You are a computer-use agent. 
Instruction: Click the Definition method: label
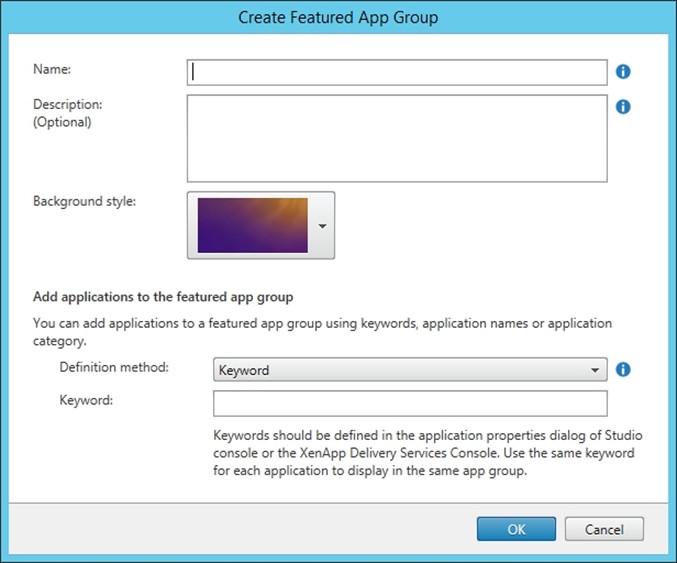pyautogui.click(x=114, y=367)
